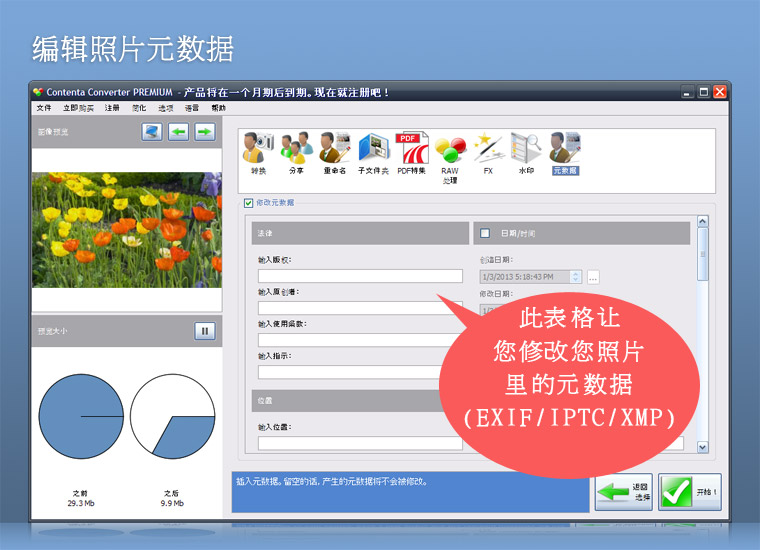Image resolution: width=760 pixels, height=550 pixels.
Task: Click the 输入版权 copyright input field
Action: click(x=360, y=276)
